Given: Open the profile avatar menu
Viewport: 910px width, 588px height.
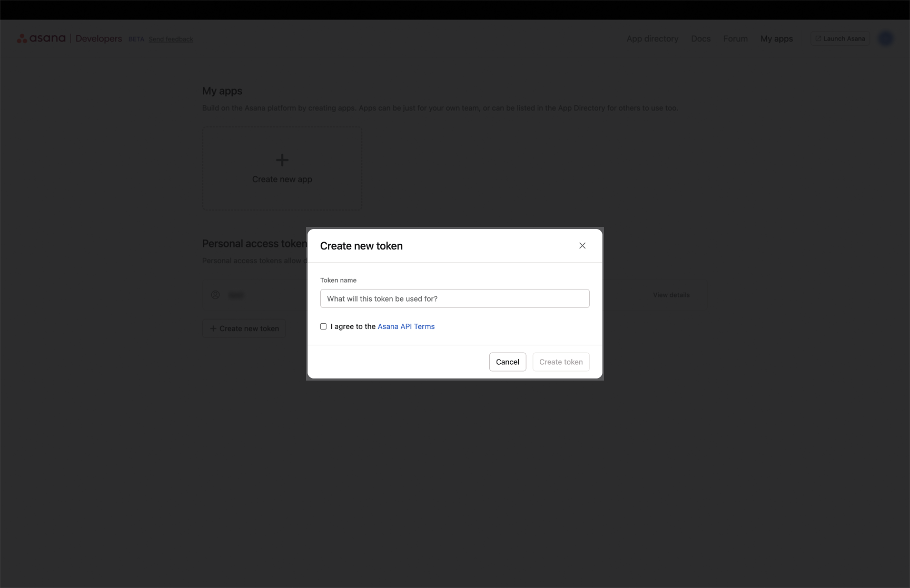Looking at the screenshot, I should click(x=885, y=38).
